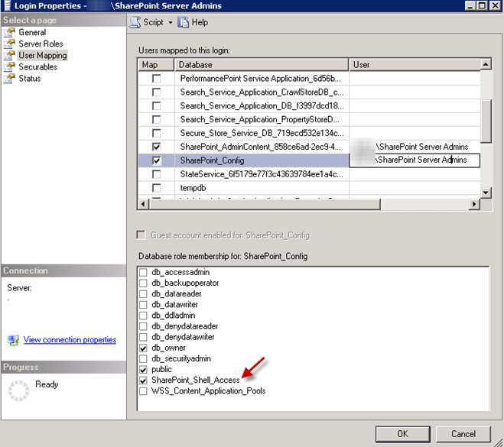Viewport: 504px width, 447px height.
Task: Click the Map column header
Action: (x=156, y=64)
